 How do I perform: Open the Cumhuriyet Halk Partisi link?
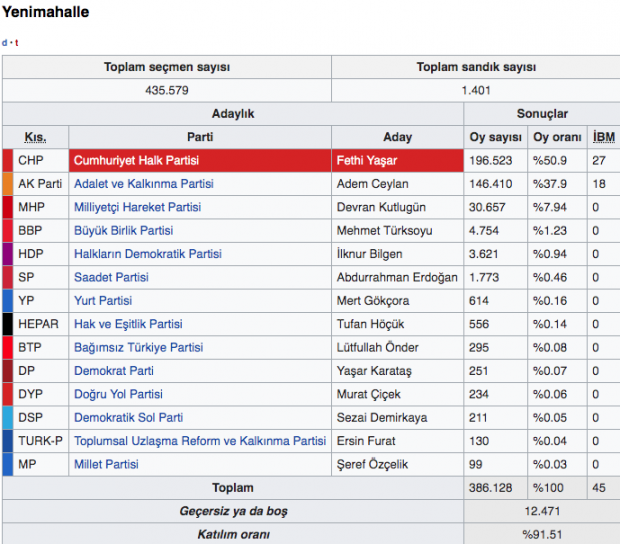pos(137,161)
